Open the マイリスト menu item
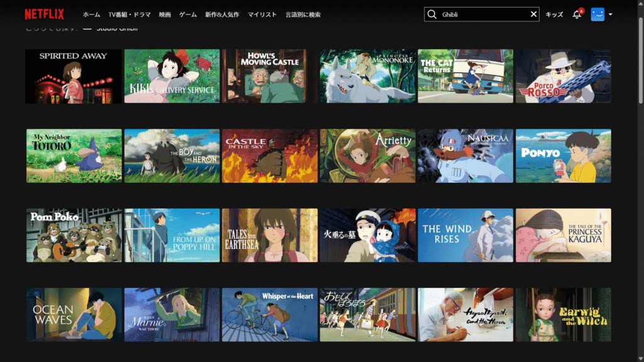 click(262, 14)
